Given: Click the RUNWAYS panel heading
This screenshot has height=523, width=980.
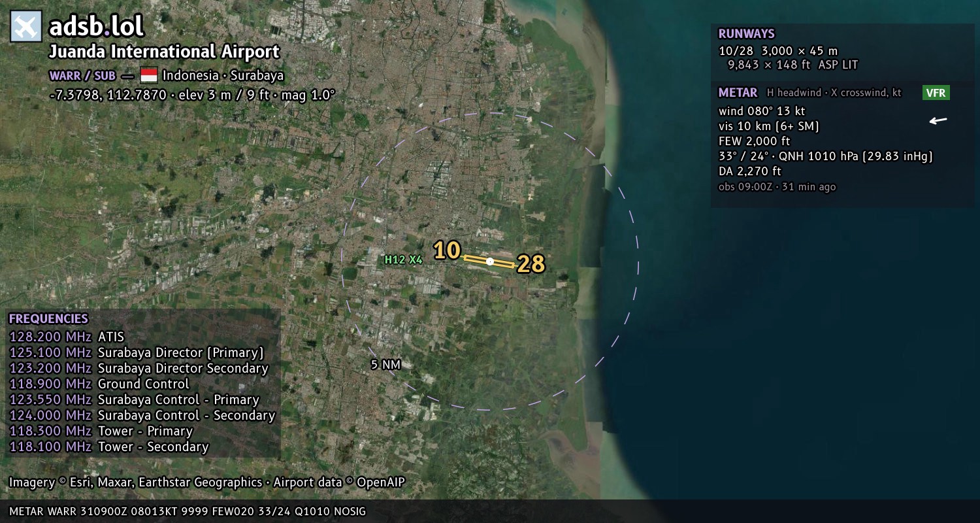Looking at the screenshot, I should 746,34.
